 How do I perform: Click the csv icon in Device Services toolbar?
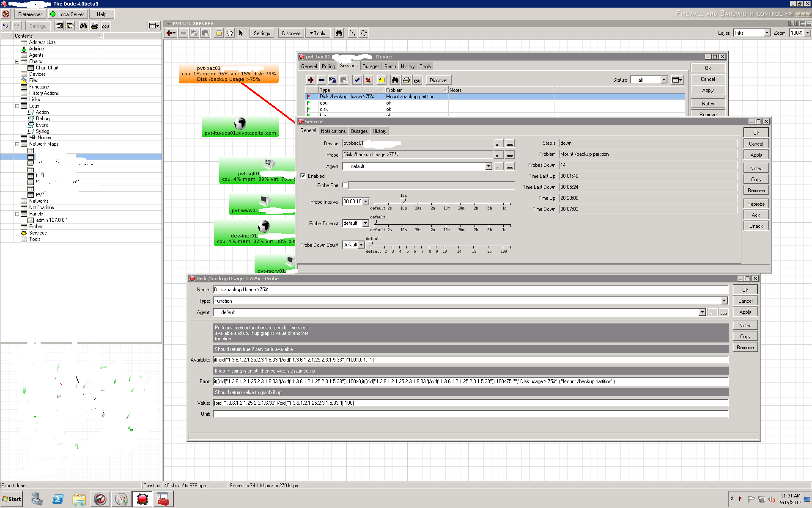pos(417,80)
